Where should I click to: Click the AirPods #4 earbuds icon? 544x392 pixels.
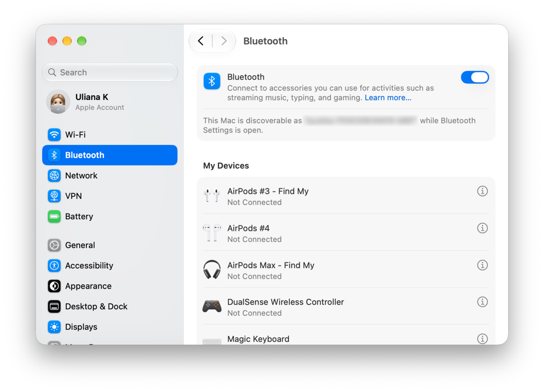point(212,233)
